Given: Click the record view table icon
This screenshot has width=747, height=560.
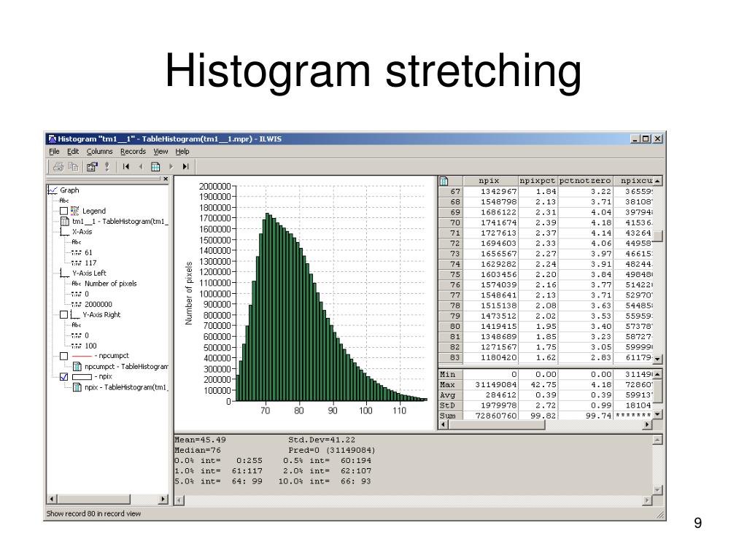Looking at the screenshot, I should pyautogui.click(x=155, y=167).
